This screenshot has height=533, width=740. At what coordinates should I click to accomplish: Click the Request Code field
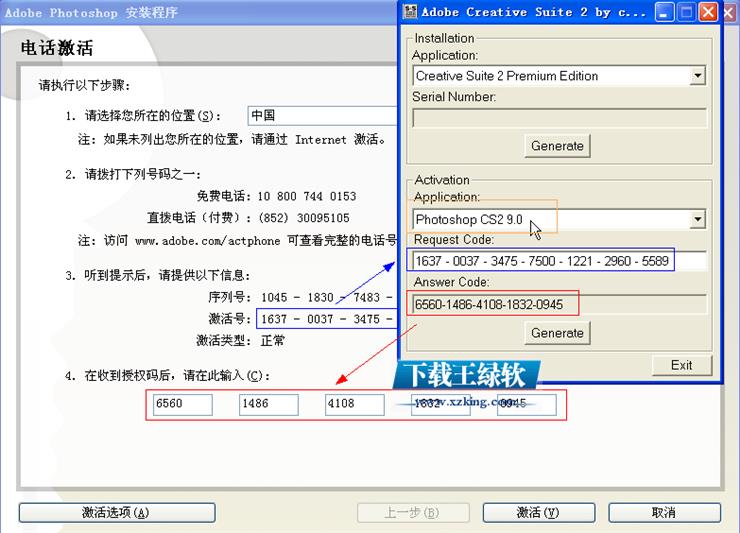click(559, 261)
